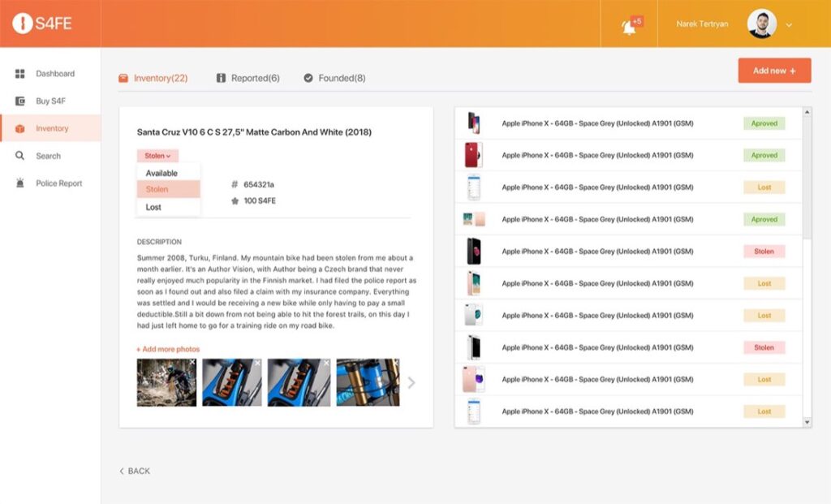
Task: Click the 100 S4FE reward value
Action: (260, 200)
